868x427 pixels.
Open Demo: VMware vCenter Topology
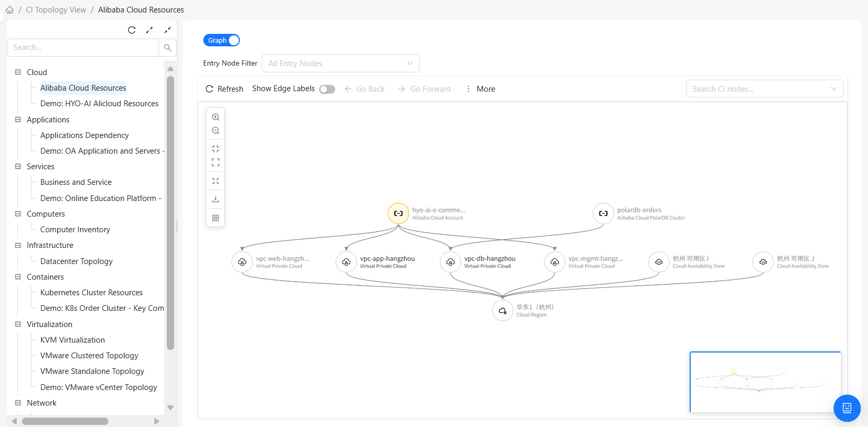point(99,387)
